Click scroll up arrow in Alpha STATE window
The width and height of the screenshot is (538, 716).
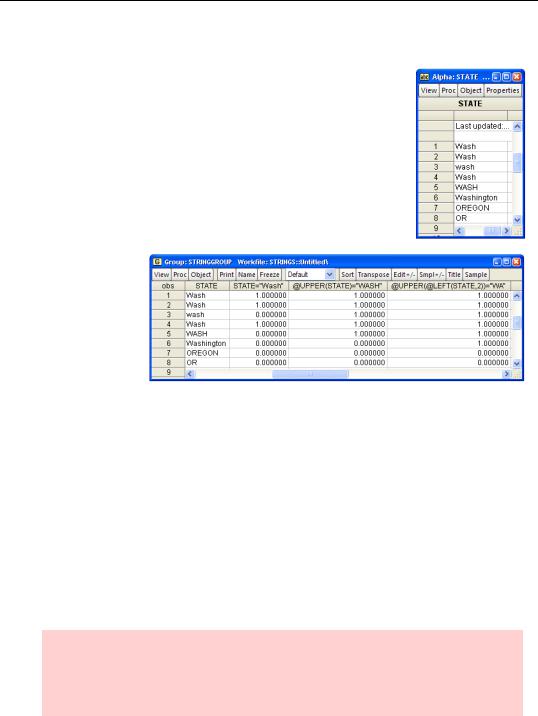pyautogui.click(x=517, y=126)
